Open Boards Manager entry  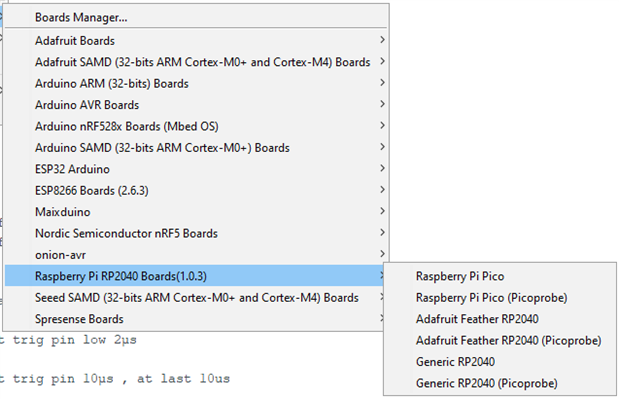tap(196, 17)
